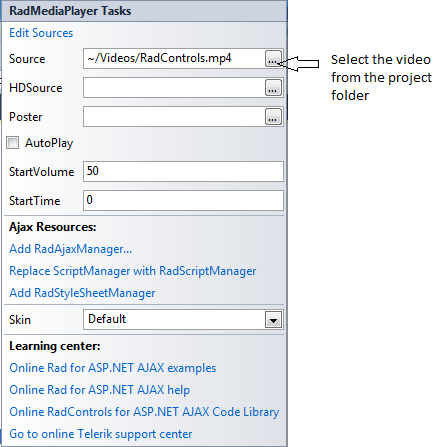The height and width of the screenshot is (447, 443).
Task: Click the StartTime label
Action: (x=35, y=201)
